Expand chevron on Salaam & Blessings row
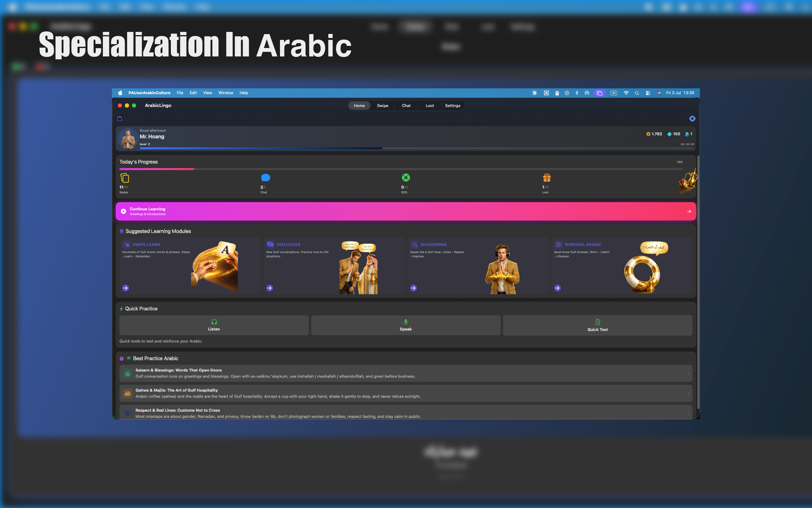This screenshot has height=508, width=812. [x=688, y=373]
